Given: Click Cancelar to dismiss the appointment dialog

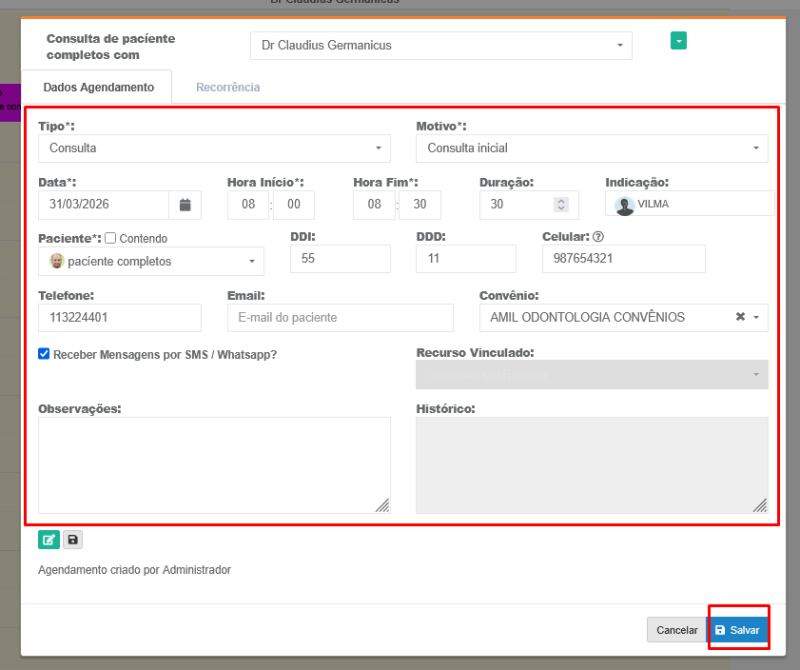Looking at the screenshot, I should coord(677,630).
